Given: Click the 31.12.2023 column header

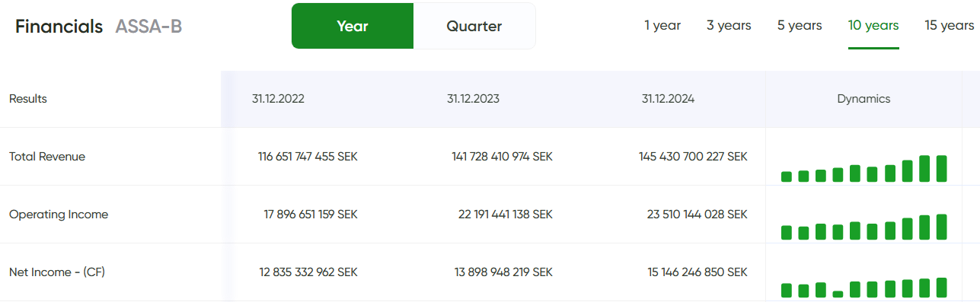Looking at the screenshot, I should point(474,99).
